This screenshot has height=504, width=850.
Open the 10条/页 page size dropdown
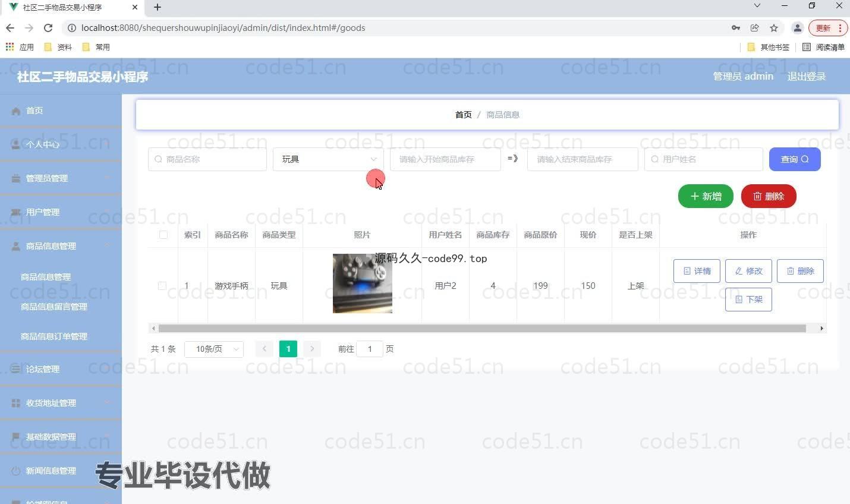[x=214, y=349]
